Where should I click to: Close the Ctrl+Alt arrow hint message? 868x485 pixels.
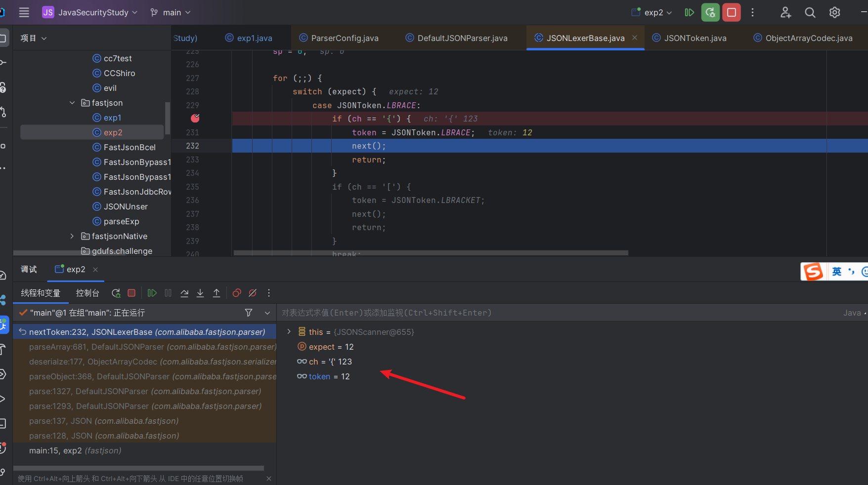(269, 479)
